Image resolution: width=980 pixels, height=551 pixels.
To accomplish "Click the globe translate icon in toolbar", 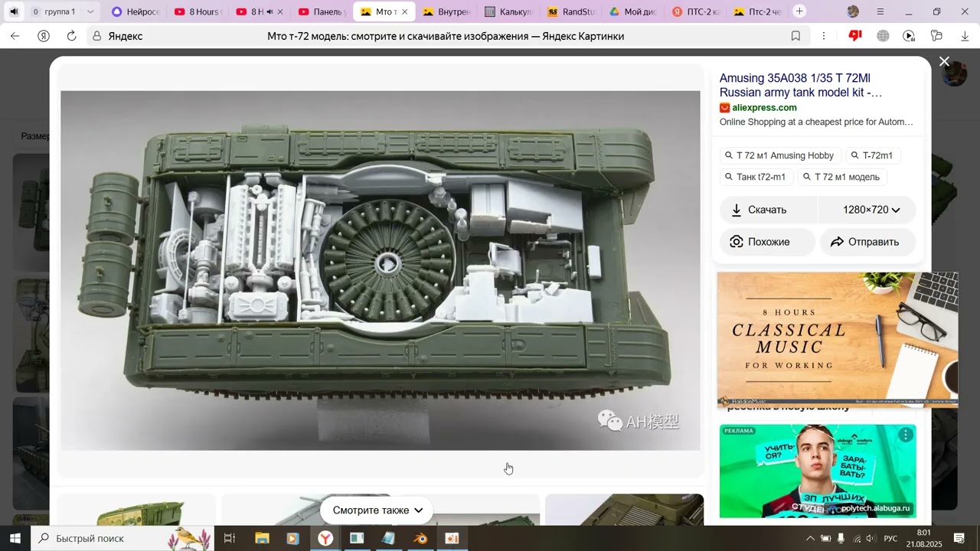I will pyautogui.click(x=883, y=36).
